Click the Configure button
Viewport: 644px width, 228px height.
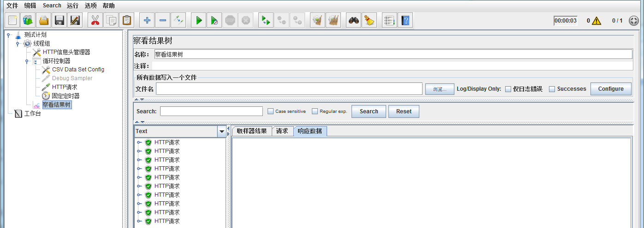click(610, 89)
